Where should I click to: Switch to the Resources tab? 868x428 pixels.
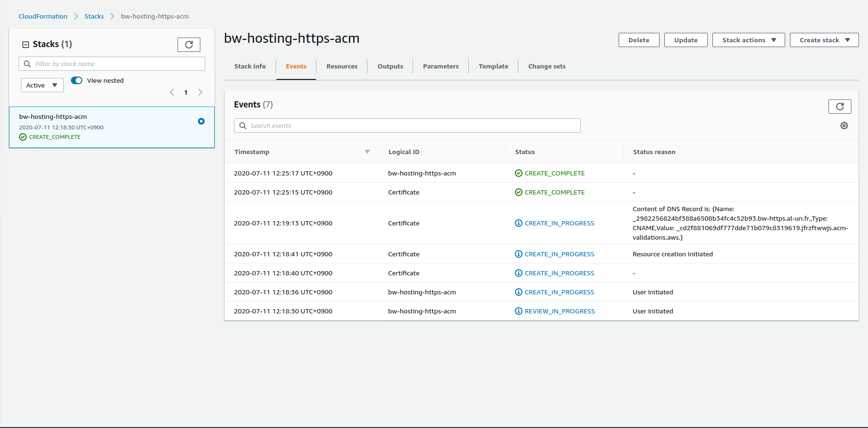342,67
